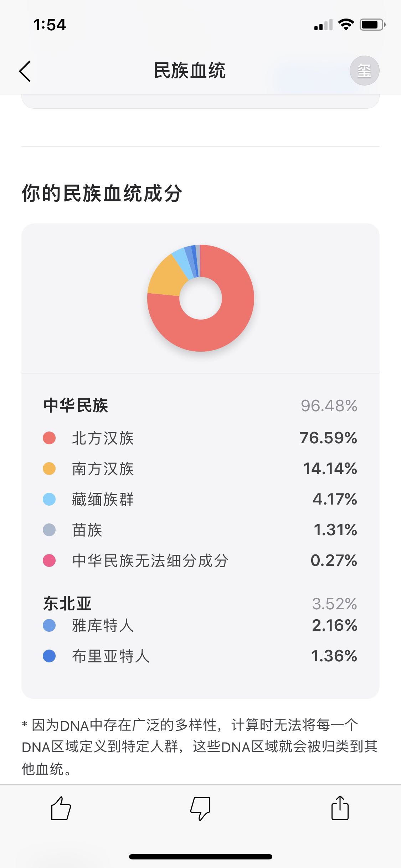The height and width of the screenshot is (868, 401).
Task: Select the orange 南方汉族 legend dot
Action: pos(49,469)
